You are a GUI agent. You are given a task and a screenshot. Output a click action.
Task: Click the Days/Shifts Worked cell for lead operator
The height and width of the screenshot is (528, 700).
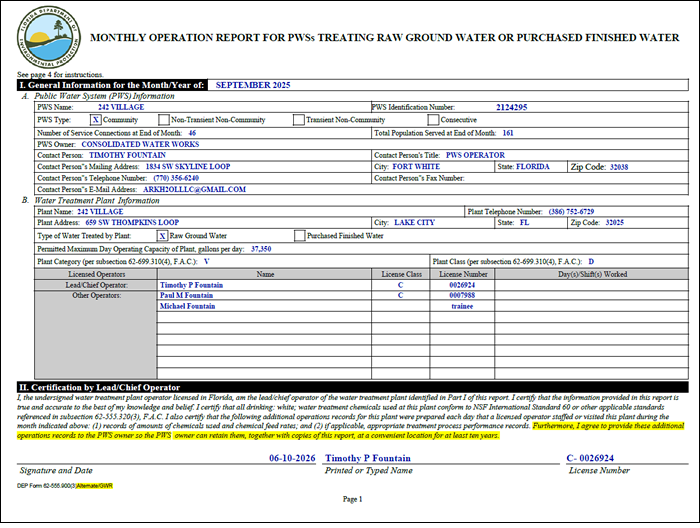click(592, 285)
